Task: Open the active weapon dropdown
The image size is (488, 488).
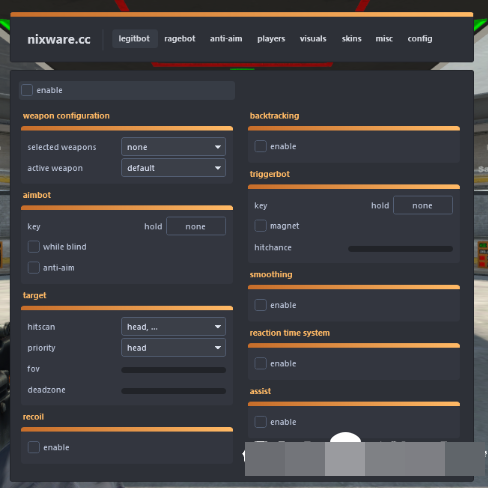Action: click(x=173, y=168)
